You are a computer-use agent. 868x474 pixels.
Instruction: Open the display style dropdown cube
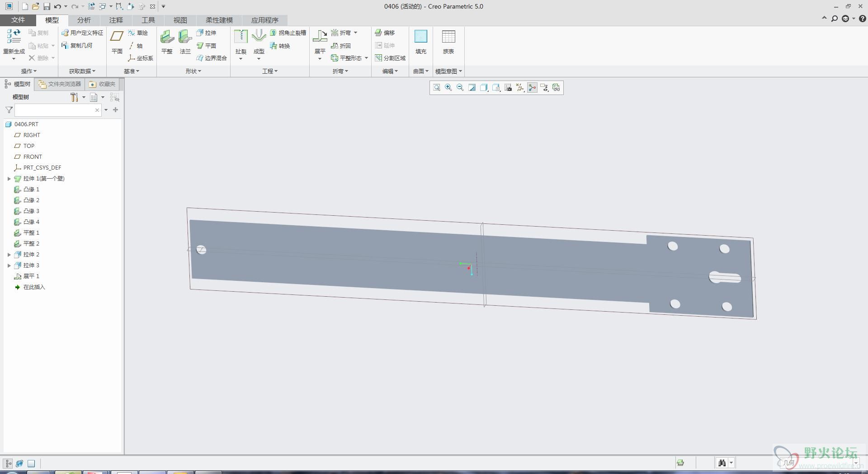(x=484, y=88)
